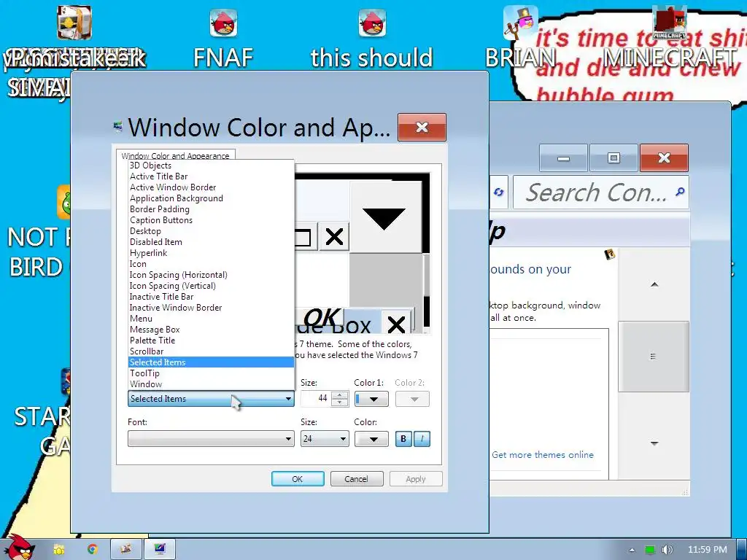This screenshot has height=560, width=747.
Task: Choose Icon Spacing (Horizontal)
Action: click(x=211, y=275)
